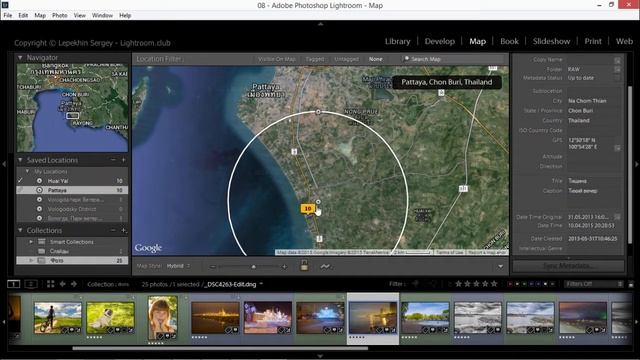The image size is (640, 360).
Task: Click the lock markers padlock icon
Action: point(304,266)
